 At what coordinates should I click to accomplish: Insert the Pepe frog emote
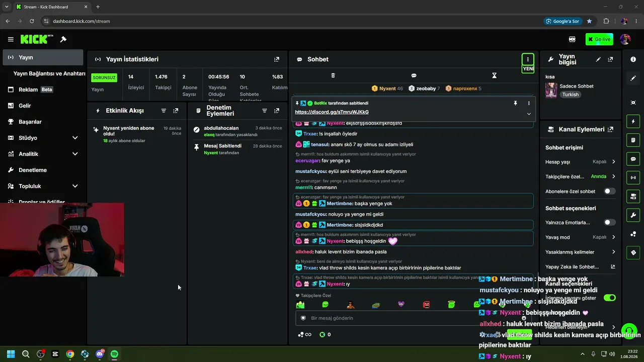[376, 305]
